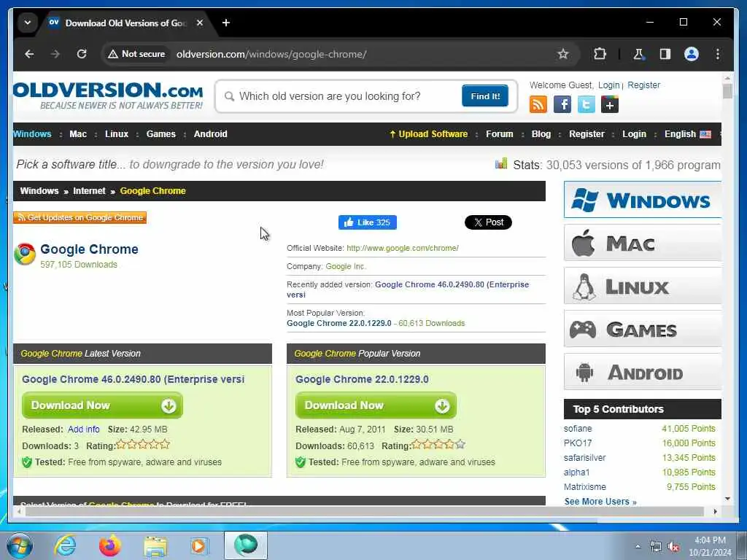Click the Google Inc. company link
This screenshot has height=560, width=747.
[x=346, y=266]
